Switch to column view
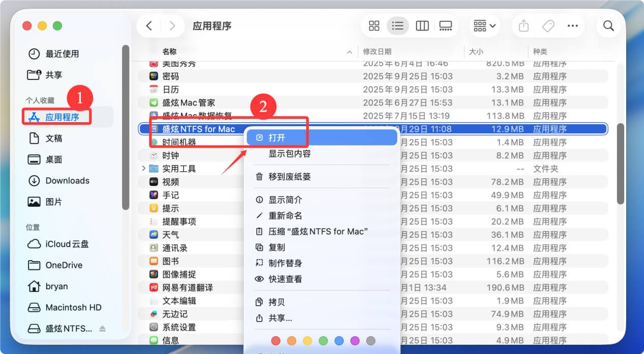 (422, 25)
